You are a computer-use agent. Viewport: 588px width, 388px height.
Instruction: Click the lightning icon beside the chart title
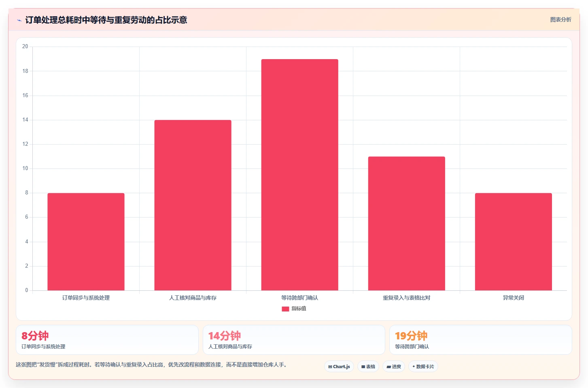click(x=19, y=20)
